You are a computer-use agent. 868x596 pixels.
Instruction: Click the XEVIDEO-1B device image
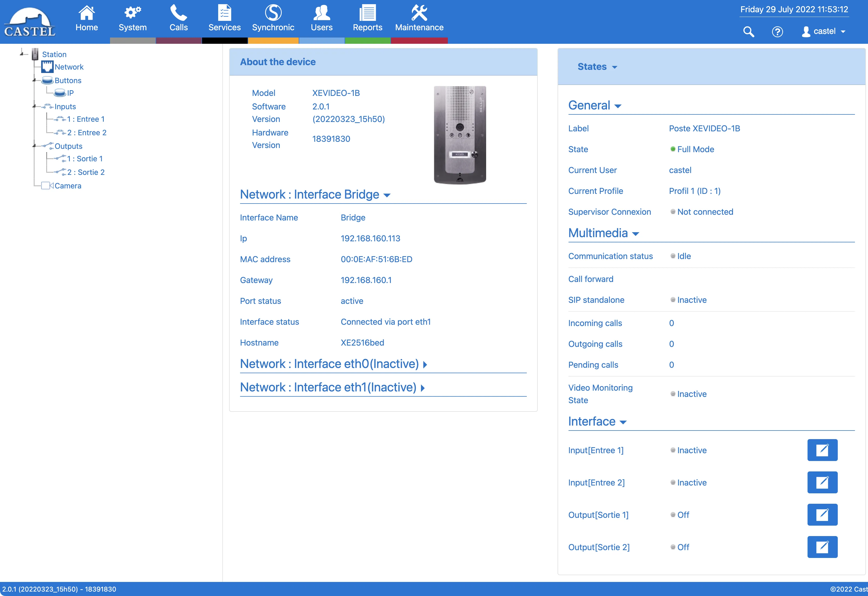[x=460, y=135]
